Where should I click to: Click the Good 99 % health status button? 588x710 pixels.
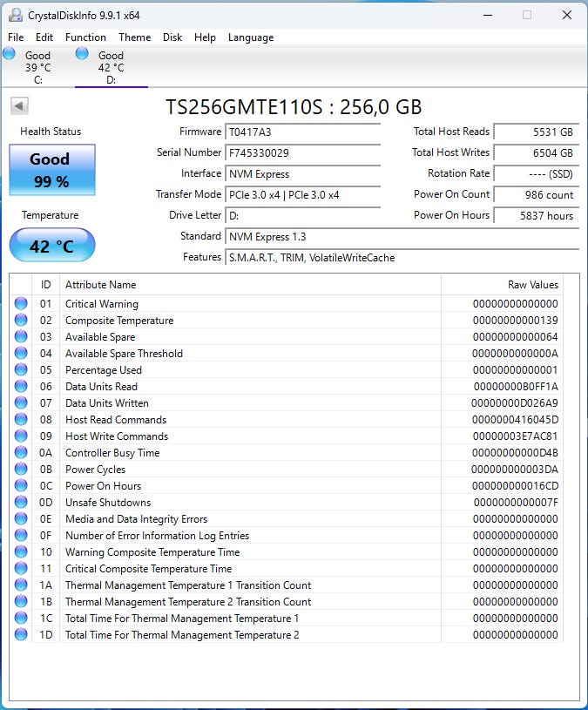point(52,170)
